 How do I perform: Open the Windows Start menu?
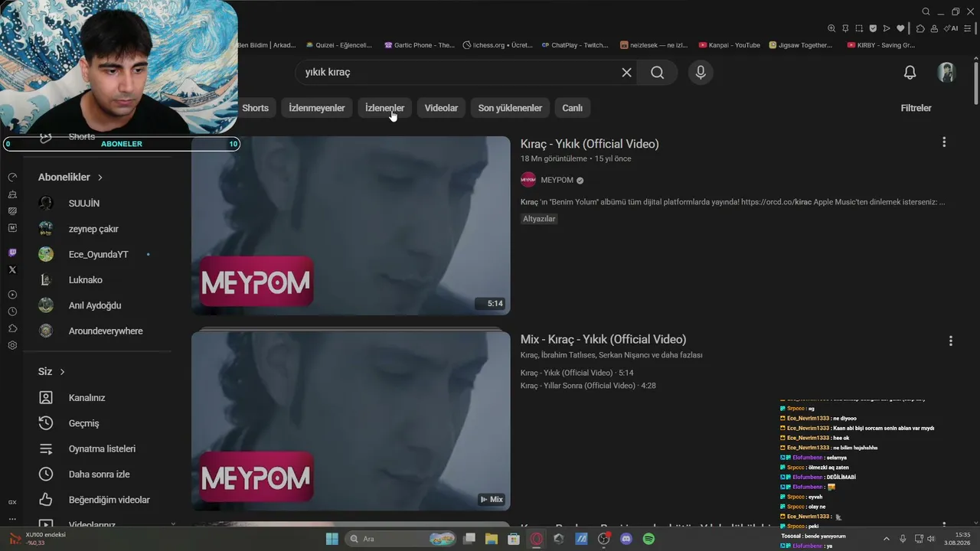coord(332,539)
